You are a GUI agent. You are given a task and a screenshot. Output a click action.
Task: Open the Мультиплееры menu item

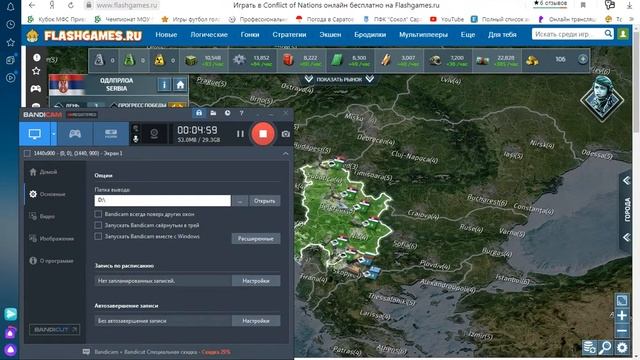tap(423, 35)
